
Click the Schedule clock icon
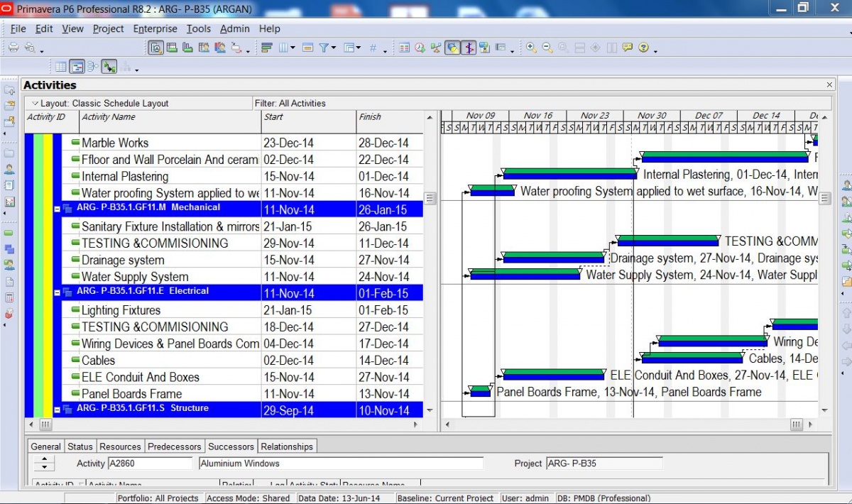click(420, 48)
